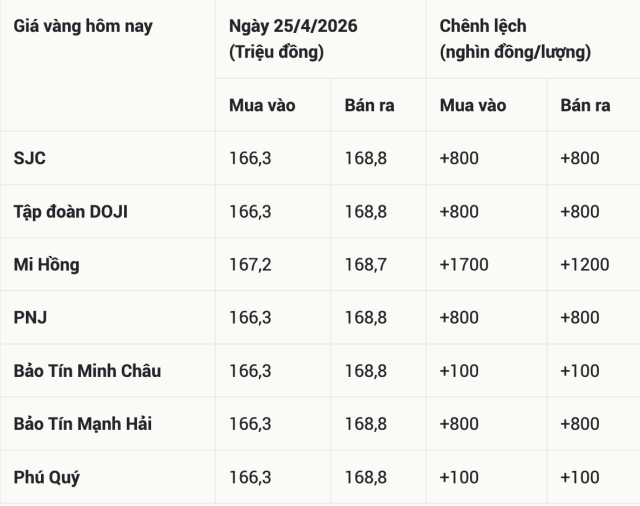Select the 'Bảo Tín Mạnh Hải' row label
640x506 pixels.
[83, 424]
